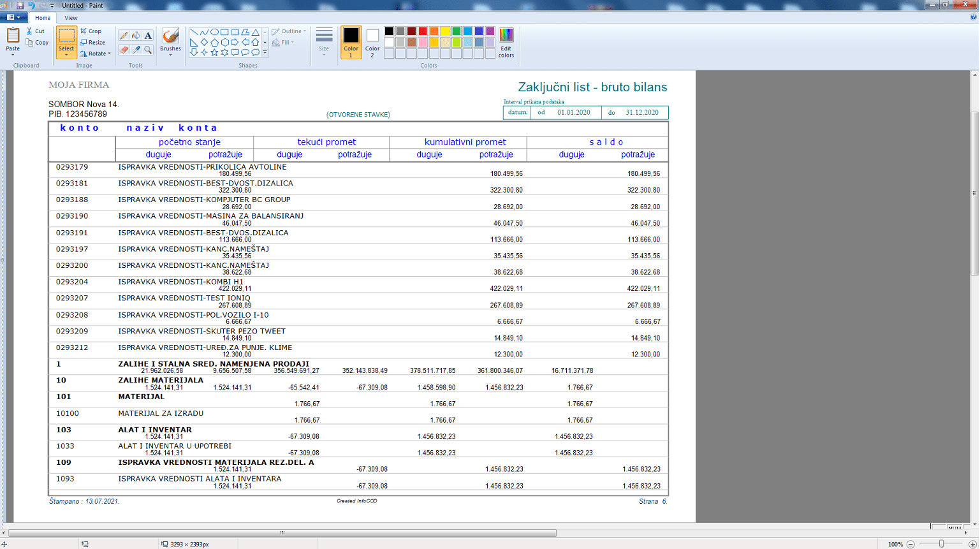Click the Undo arrow in title bar
The width and height of the screenshot is (980, 549).
point(31,5)
